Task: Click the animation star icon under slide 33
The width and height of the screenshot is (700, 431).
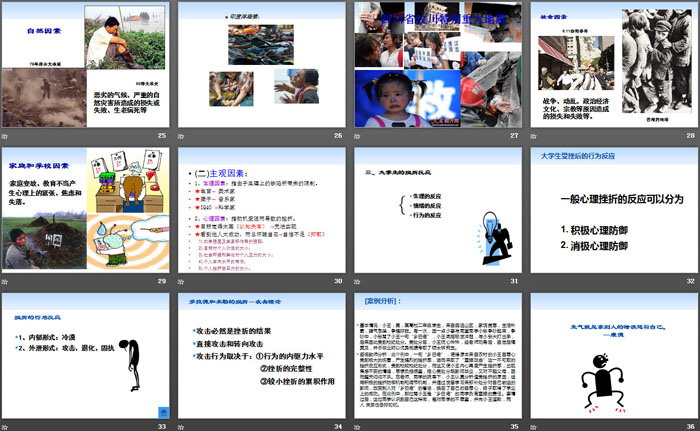Action: 5,427
